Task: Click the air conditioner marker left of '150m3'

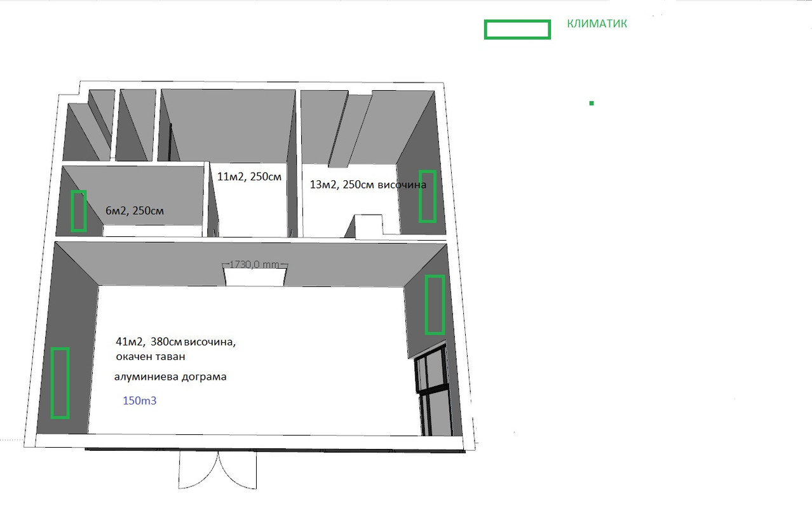Action: 60,383
